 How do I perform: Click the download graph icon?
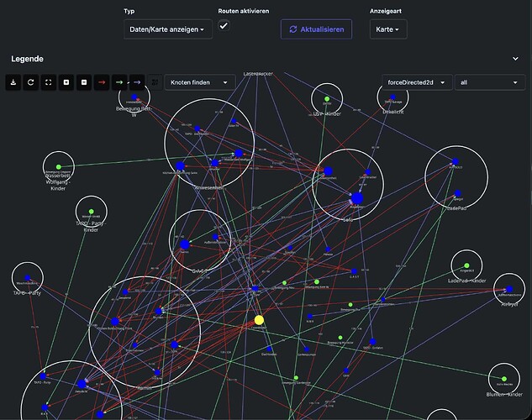[x=13, y=82]
